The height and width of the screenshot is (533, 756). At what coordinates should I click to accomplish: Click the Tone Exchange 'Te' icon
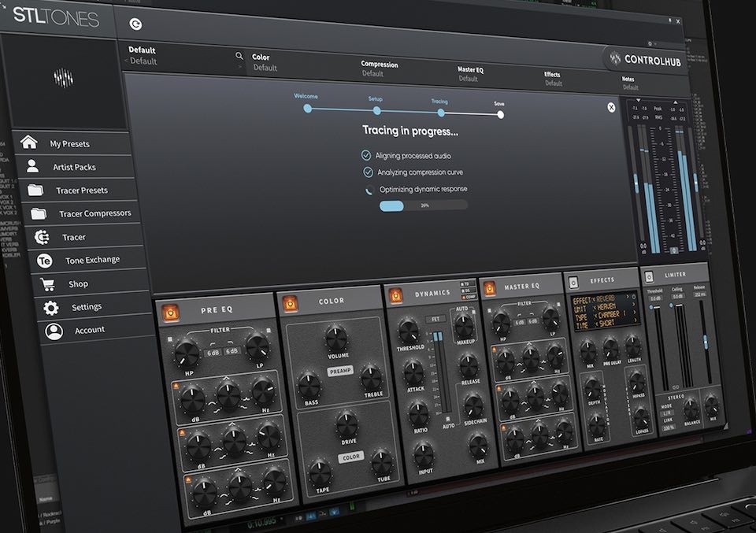45,261
